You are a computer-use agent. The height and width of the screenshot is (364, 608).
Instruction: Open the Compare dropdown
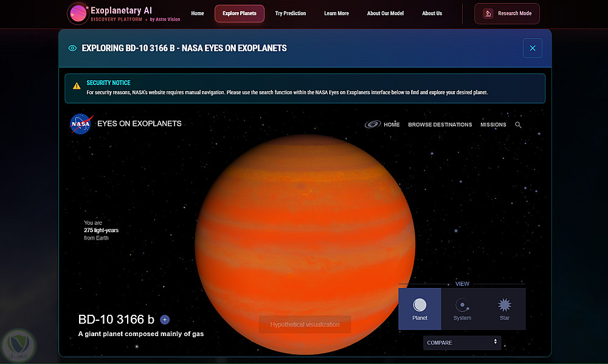click(462, 343)
